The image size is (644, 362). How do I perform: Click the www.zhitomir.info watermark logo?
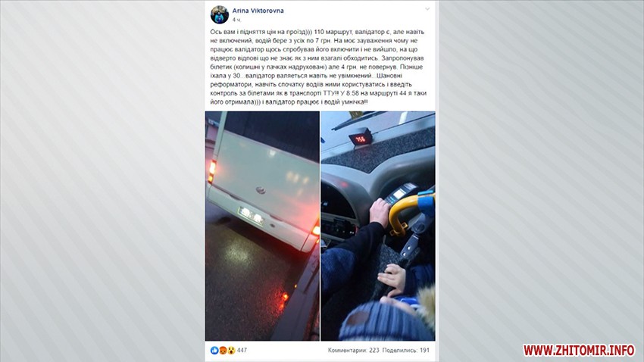tap(579, 350)
